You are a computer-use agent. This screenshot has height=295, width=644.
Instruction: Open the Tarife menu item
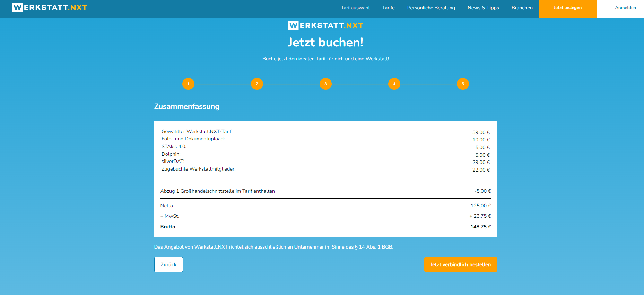388,8
